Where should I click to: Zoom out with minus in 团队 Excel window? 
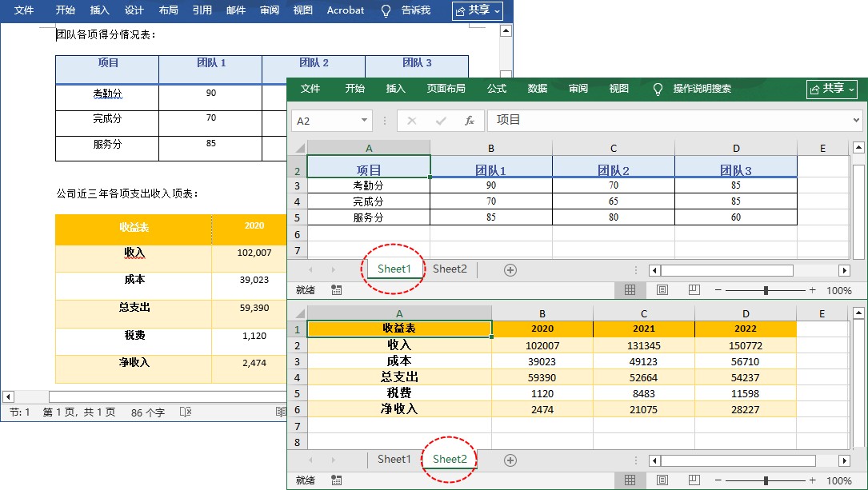(x=718, y=290)
